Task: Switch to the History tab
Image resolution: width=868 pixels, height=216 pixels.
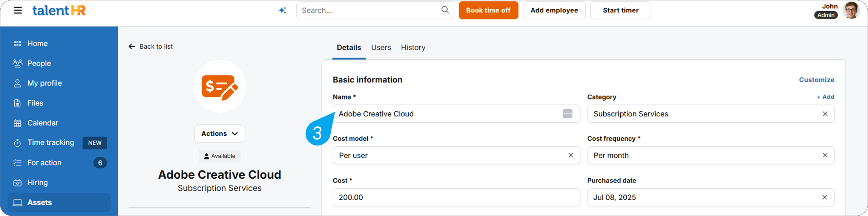Action: coord(413,47)
